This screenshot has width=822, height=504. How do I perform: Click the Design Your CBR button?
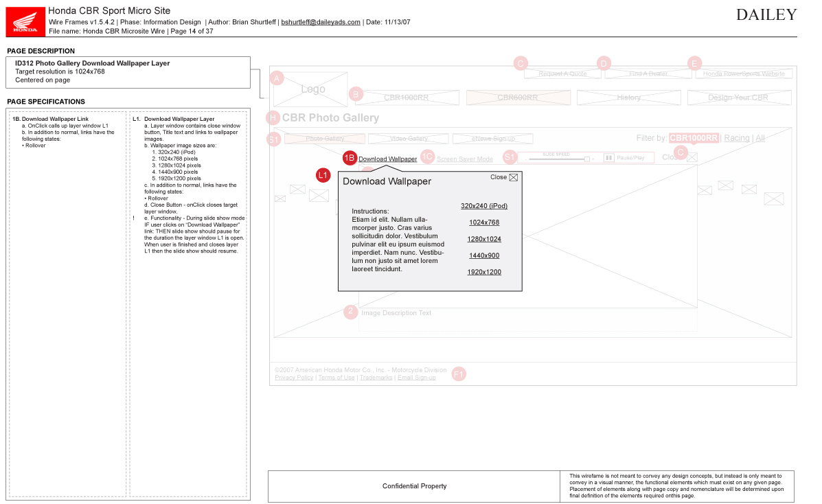coord(739,98)
